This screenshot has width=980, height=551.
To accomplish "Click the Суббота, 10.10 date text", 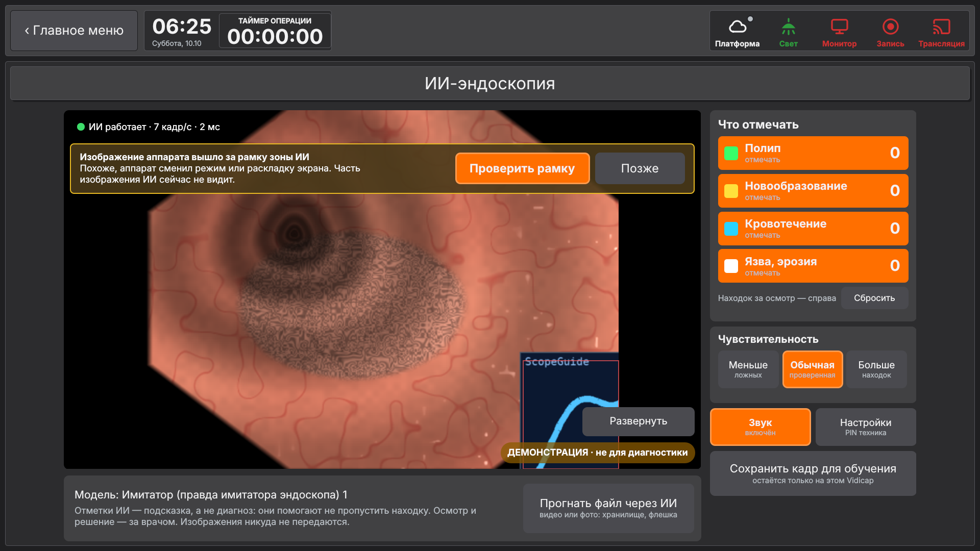I will (x=177, y=43).
